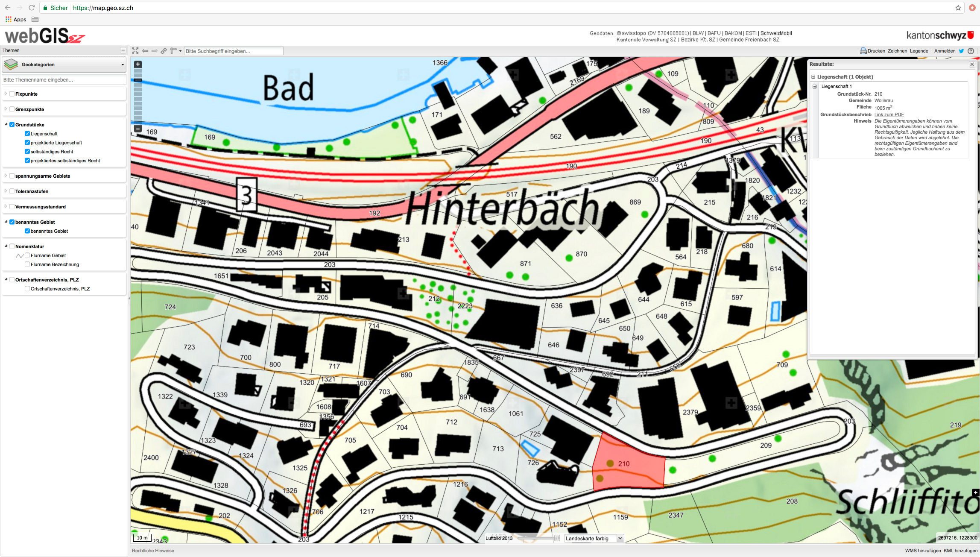Zoom out with the minus button
Image resolution: width=980 pixels, height=557 pixels.
(138, 129)
